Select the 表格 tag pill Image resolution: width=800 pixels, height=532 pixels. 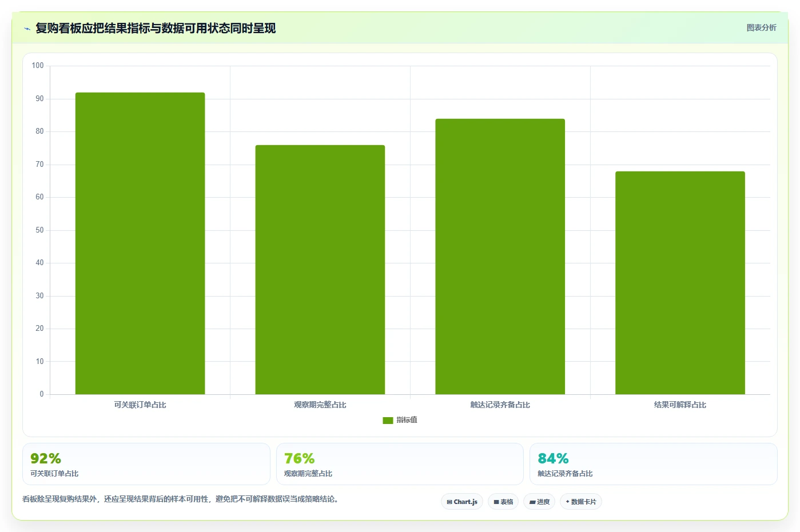coord(503,502)
